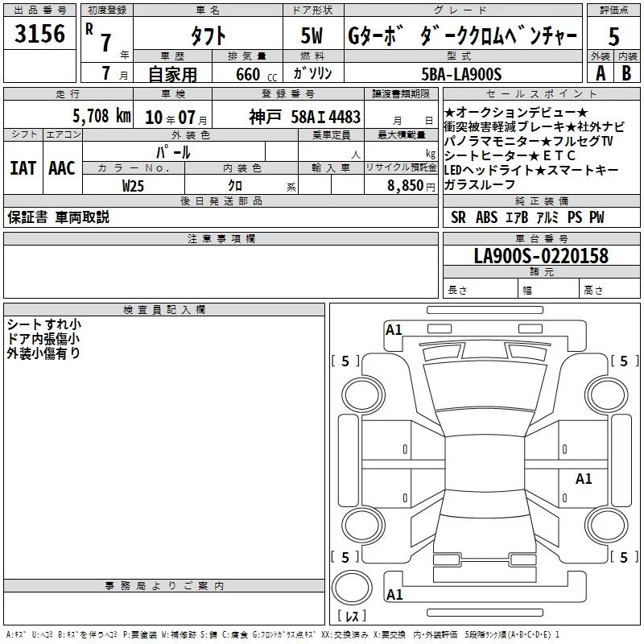Select the PW equipment code
This screenshot has height=644, width=644.
point(597,217)
